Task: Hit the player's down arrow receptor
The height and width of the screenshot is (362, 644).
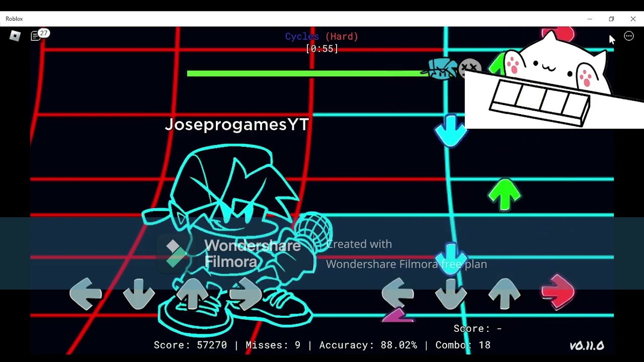Action: tap(451, 294)
